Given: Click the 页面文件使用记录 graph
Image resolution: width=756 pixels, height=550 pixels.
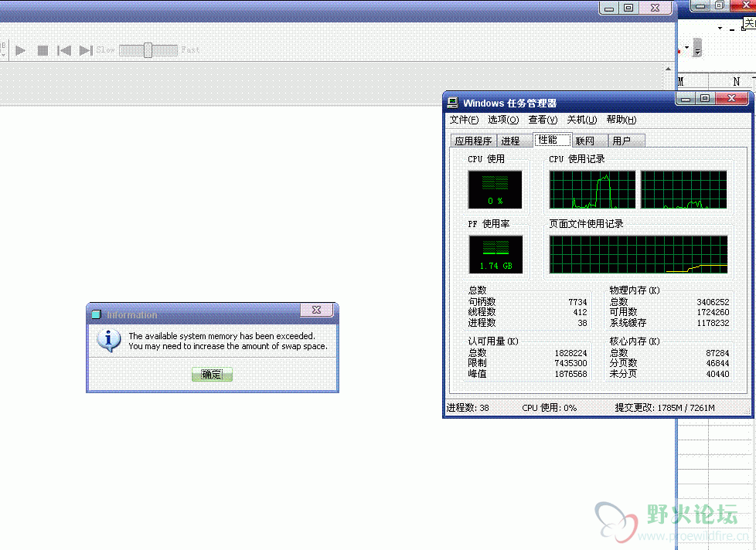Looking at the screenshot, I should point(639,254).
